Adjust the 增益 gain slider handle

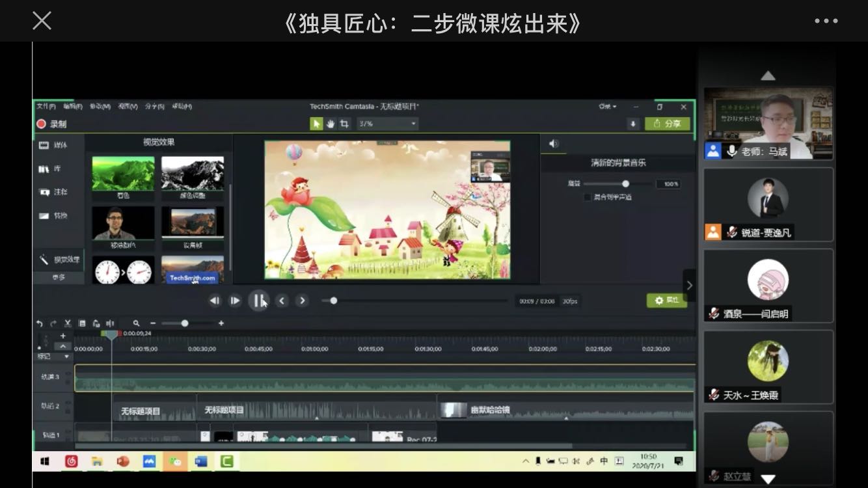(625, 184)
